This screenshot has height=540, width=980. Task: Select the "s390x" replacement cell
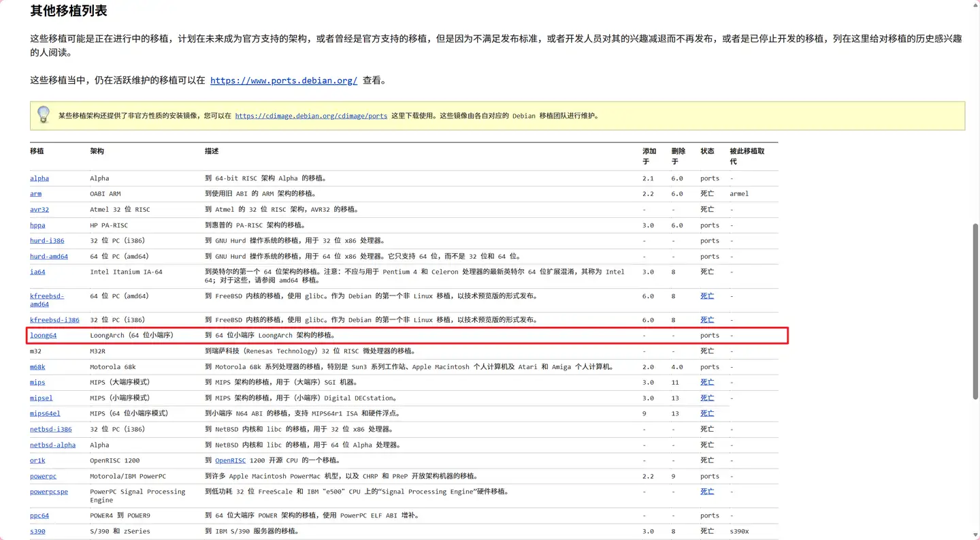click(x=739, y=532)
